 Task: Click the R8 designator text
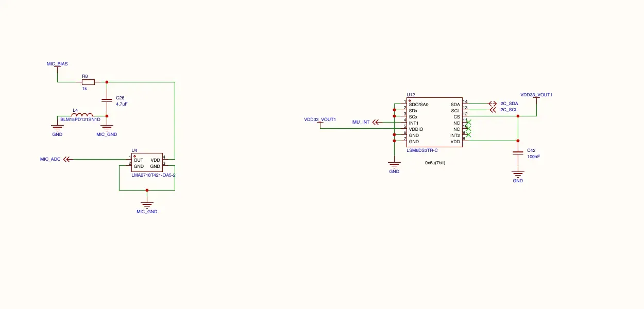point(85,76)
